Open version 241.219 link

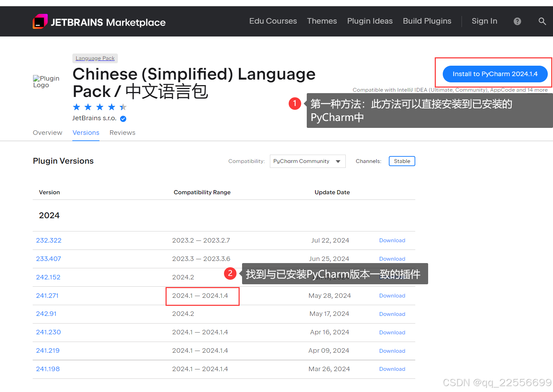coord(48,351)
